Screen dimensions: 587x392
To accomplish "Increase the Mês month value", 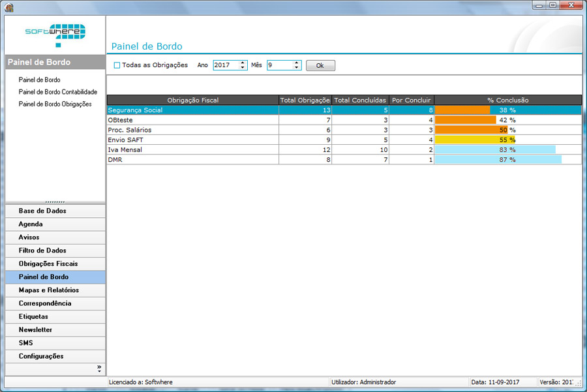I will point(297,63).
